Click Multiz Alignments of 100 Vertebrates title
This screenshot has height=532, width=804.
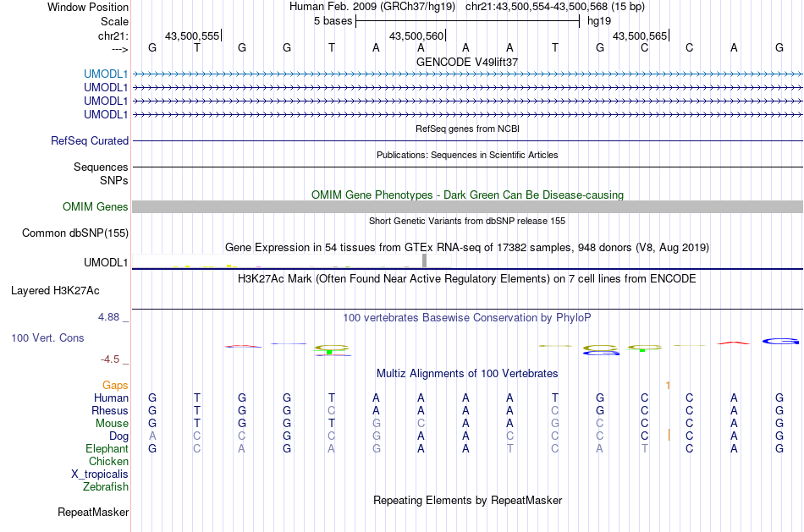click(467, 374)
